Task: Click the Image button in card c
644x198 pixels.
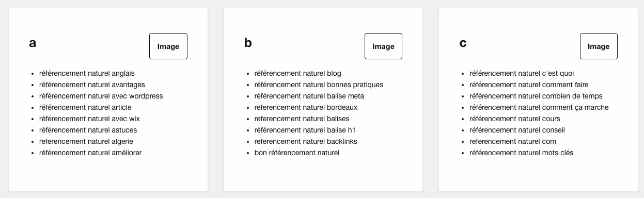Action: click(x=599, y=46)
